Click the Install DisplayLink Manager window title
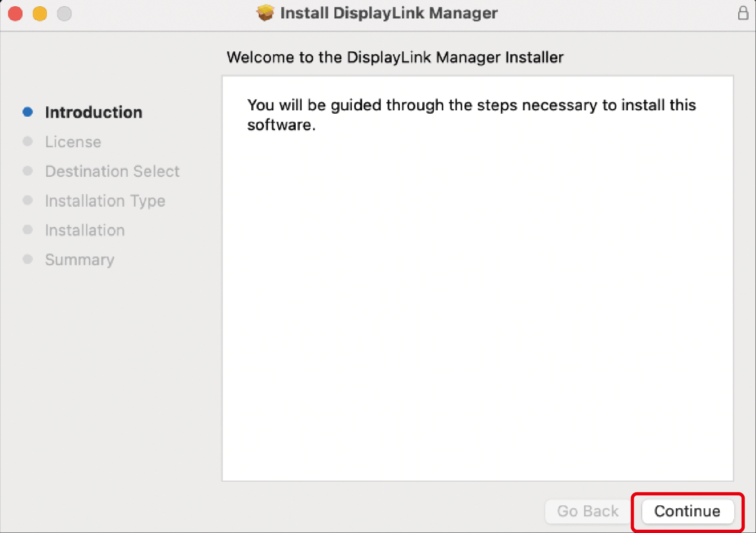The image size is (756, 533). (x=389, y=13)
